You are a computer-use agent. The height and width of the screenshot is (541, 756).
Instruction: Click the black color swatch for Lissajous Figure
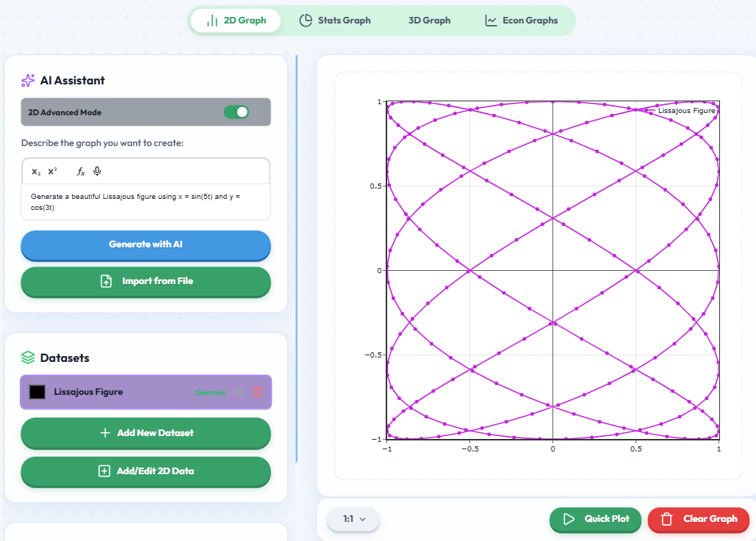tap(37, 391)
